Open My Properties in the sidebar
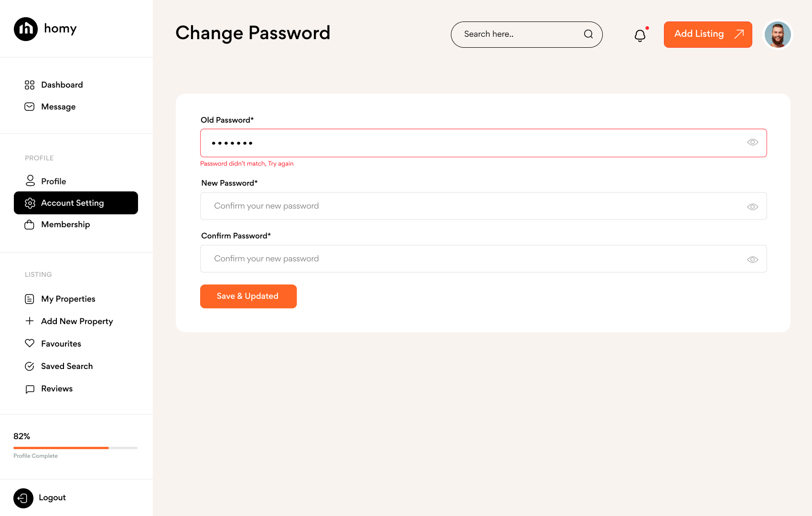Screen dimensions: 812x516 [68, 299]
